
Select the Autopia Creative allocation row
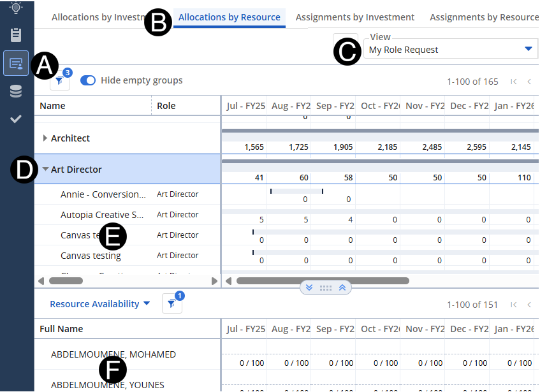coord(102,215)
